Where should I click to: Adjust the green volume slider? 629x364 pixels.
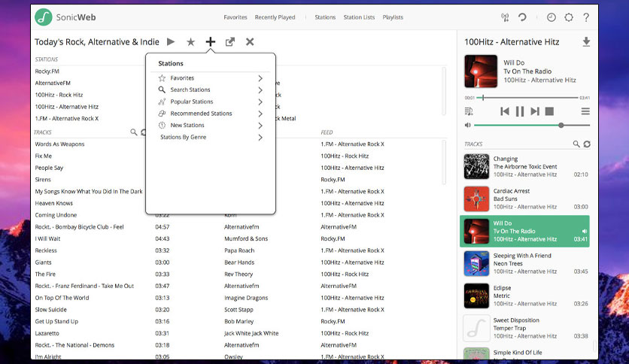(532, 125)
